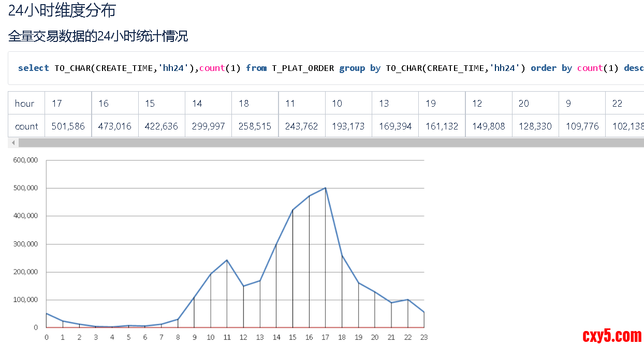Click the 全量交易数据的24小时统计情况 subheading

tap(98, 36)
